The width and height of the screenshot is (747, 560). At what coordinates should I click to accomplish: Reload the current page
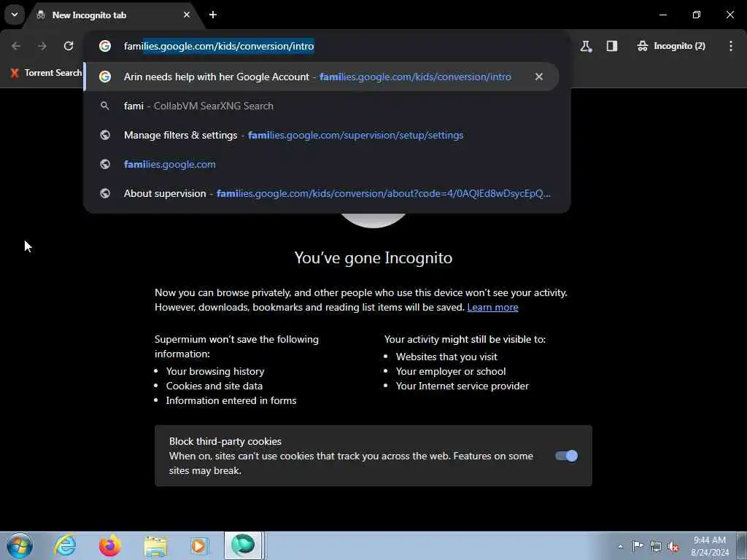[x=69, y=46]
